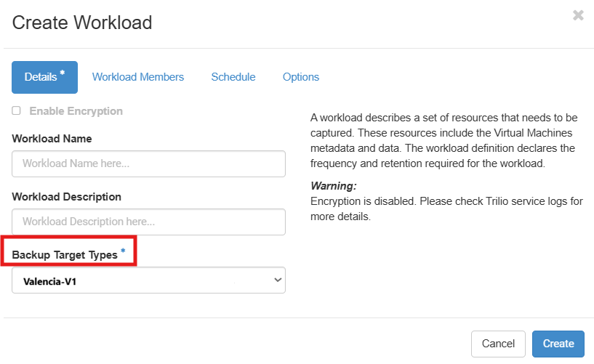Image resolution: width=594 pixels, height=364 pixels.
Task: Tick the Enable Encryption checkbox
Action: click(x=16, y=110)
